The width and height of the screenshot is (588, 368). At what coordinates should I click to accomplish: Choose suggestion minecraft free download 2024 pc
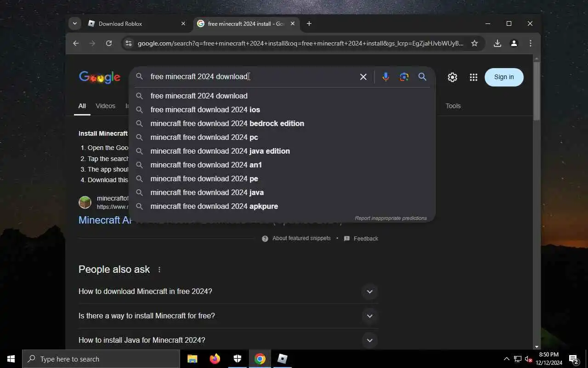[282, 137]
